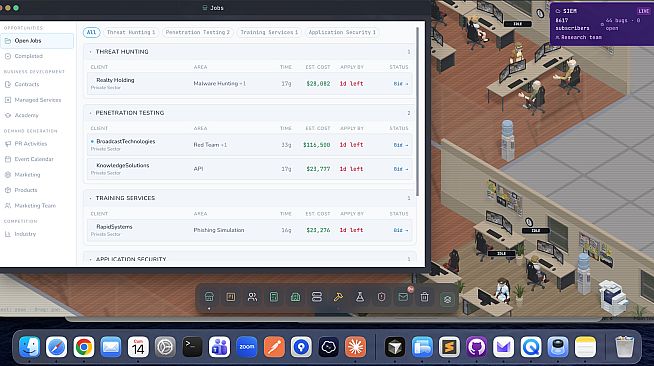The image size is (654, 366).
Task: Open the flask research icon
Action: tap(360, 297)
